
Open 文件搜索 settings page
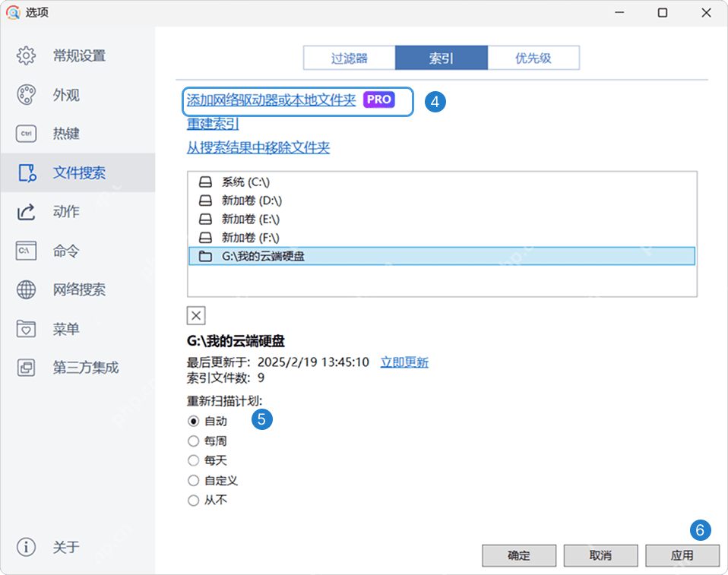78,172
